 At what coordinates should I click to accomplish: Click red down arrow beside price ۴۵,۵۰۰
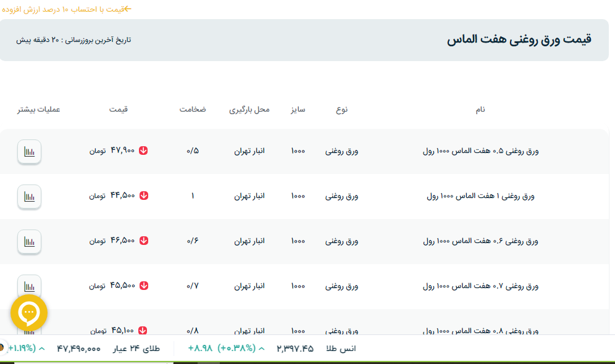coord(143,286)
